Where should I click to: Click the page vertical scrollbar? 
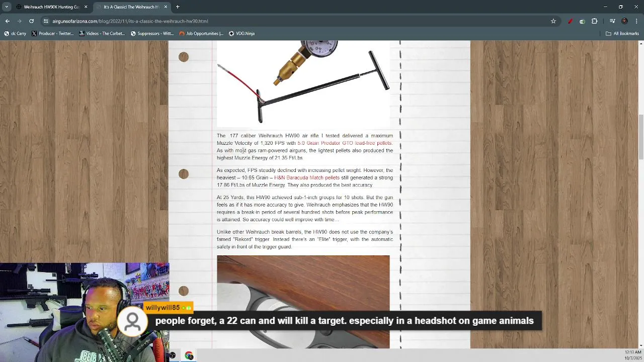tap(641, 138)
